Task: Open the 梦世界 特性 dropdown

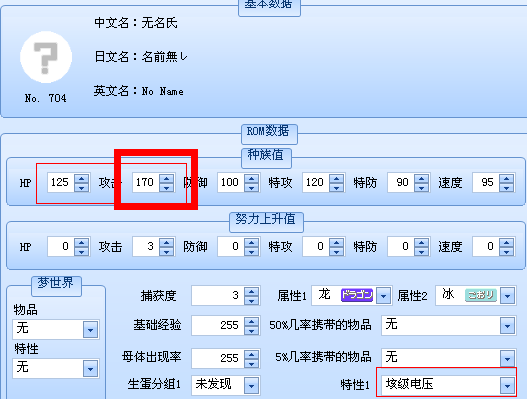Action: 90,369
